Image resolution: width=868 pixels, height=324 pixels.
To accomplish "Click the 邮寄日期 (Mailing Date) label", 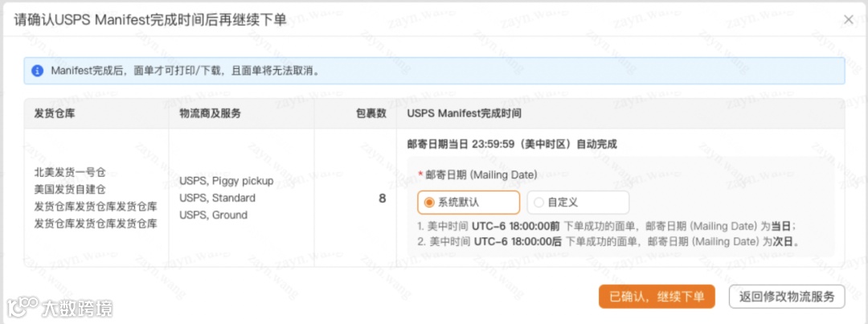I will click(x=481, y=174).
